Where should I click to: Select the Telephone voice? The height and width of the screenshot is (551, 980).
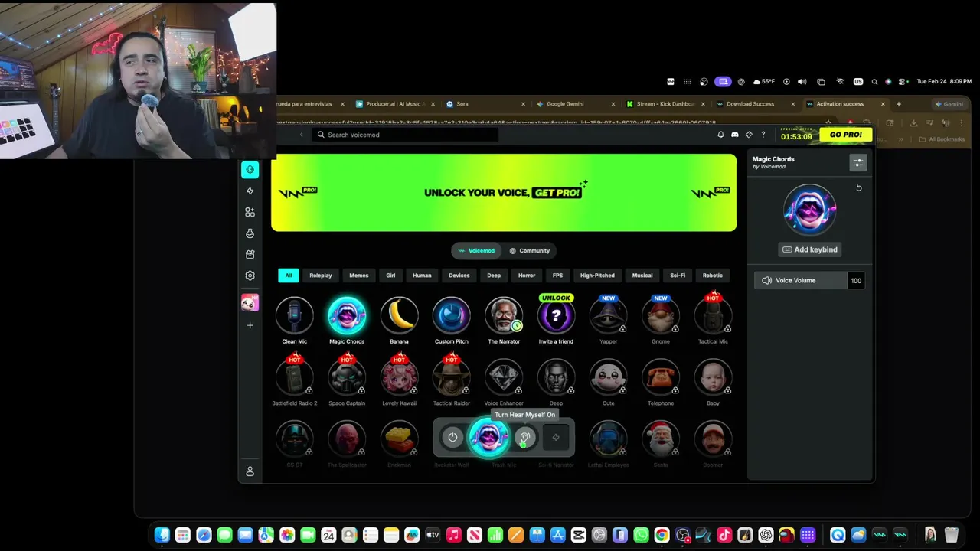coord(661,378)
